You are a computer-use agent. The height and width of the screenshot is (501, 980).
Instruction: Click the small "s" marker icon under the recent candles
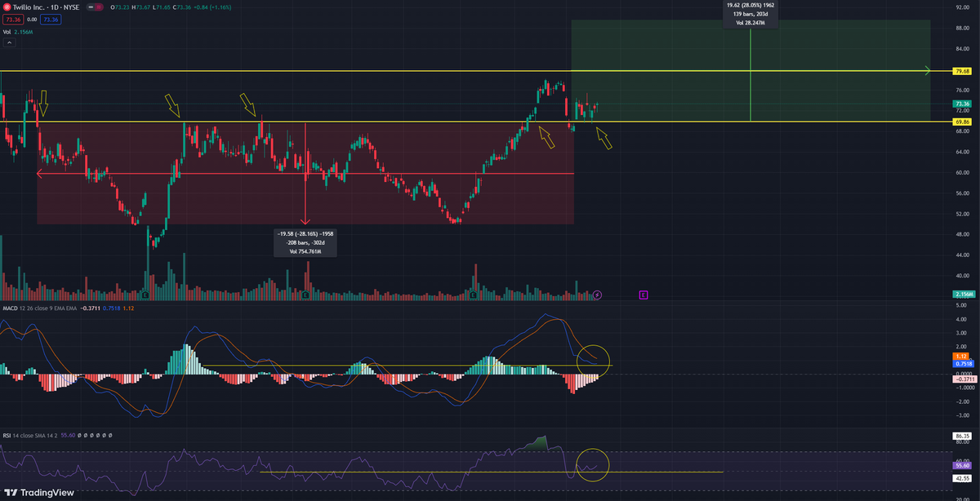click(597, 295)
